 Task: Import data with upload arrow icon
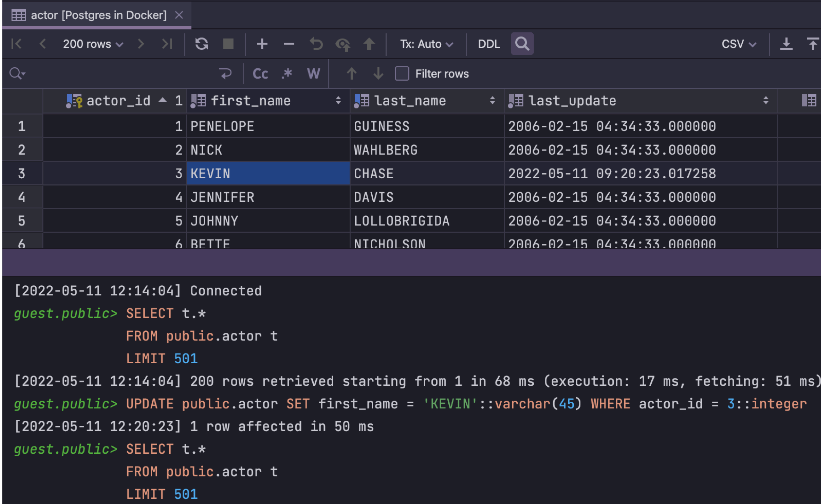[x=813, y=44]
